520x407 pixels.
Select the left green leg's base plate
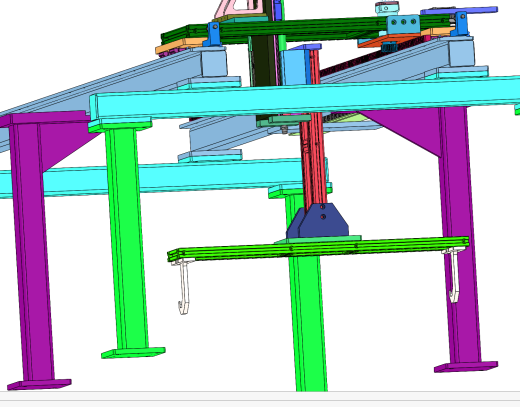[x=133, y=353]
